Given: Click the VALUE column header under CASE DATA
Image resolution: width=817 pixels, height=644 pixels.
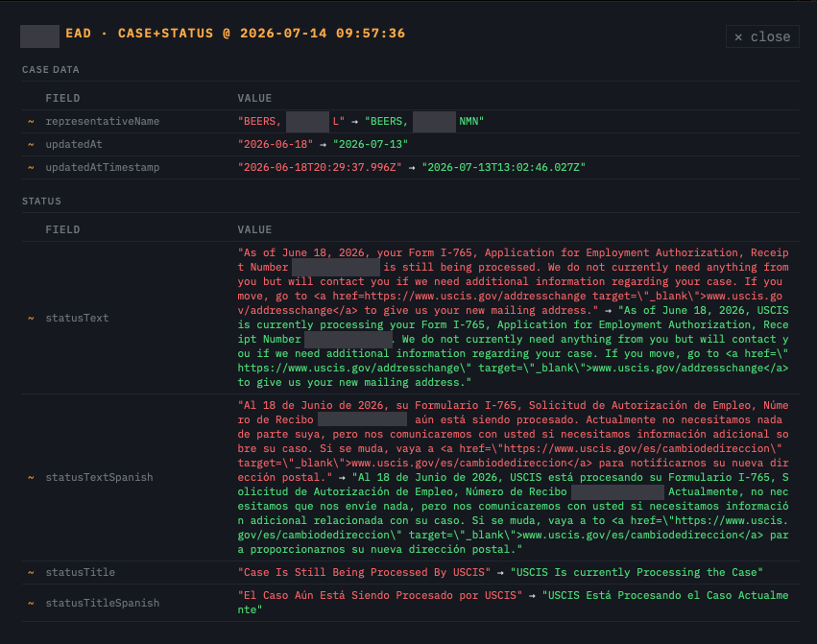Looking at the screenshot, I should pyautogui.click(x=254, y=99).
